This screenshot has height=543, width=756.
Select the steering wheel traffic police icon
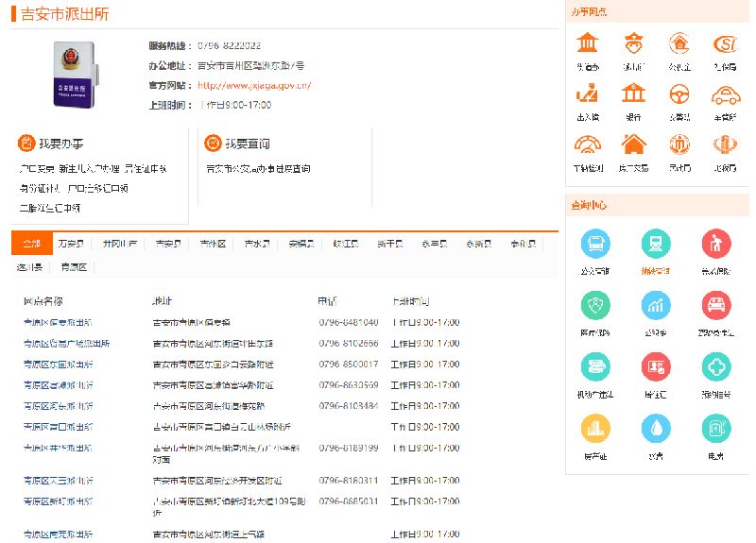(679, 94)
